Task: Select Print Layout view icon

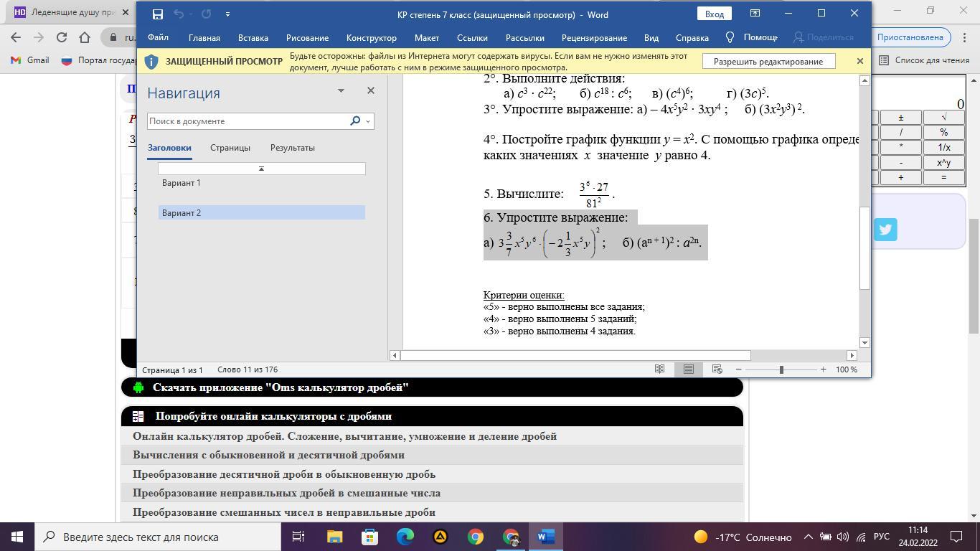Action: coord(688,369)
